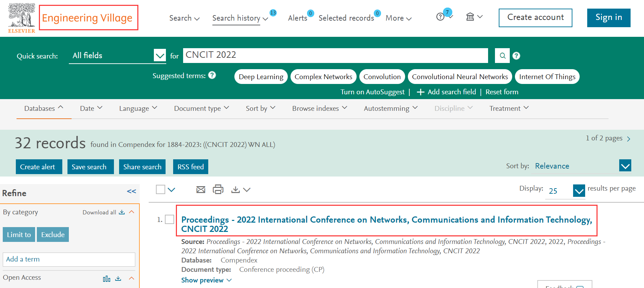Collapse Open Access section
This screenshot has height=288, width=644.
pyautogui.click(x=131, y=278)
